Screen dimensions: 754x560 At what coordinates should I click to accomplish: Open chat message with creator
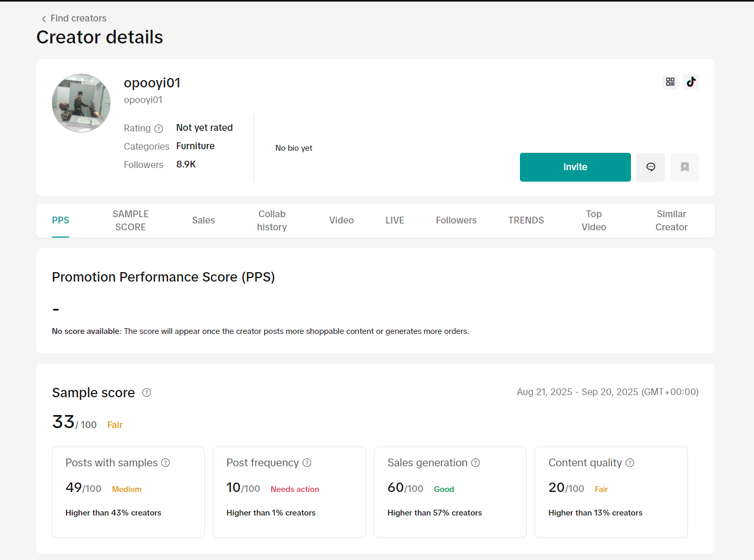[x=650, y=167]
